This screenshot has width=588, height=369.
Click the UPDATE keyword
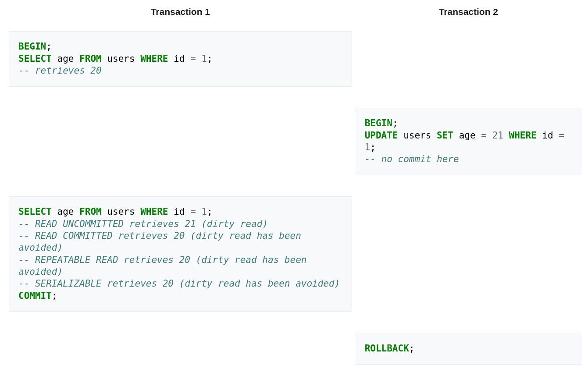click(x=381, y=135)
